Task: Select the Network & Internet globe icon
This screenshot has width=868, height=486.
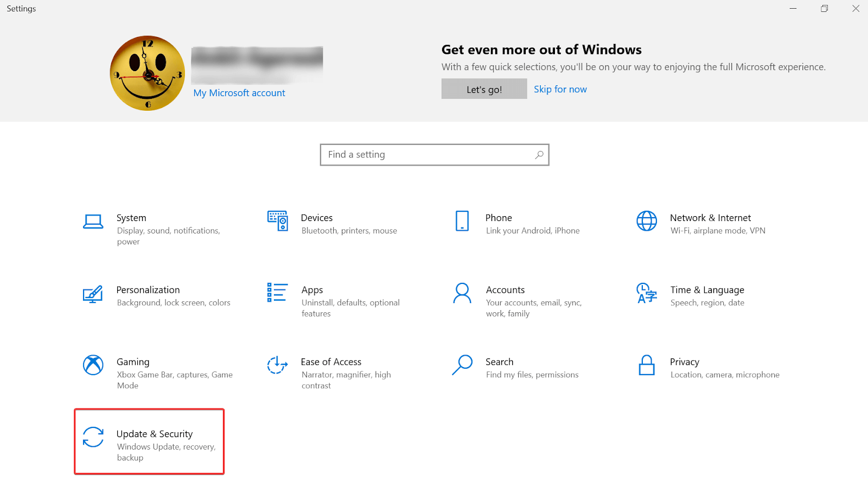Action: (x=647, y=221)
